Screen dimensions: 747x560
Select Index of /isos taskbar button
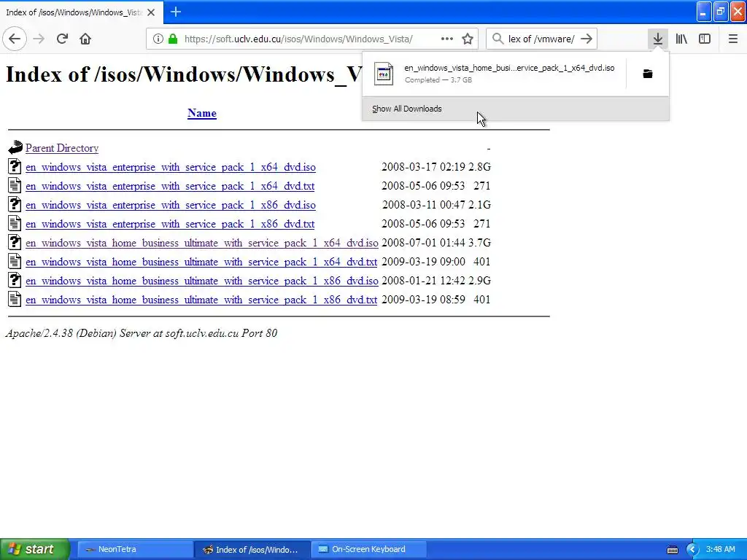click(252, 549)
